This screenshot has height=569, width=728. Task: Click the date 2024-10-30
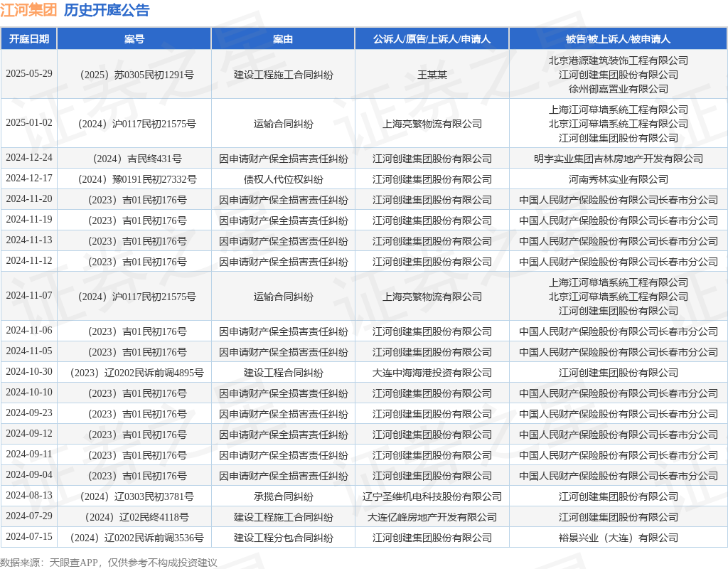coord(28,371)
